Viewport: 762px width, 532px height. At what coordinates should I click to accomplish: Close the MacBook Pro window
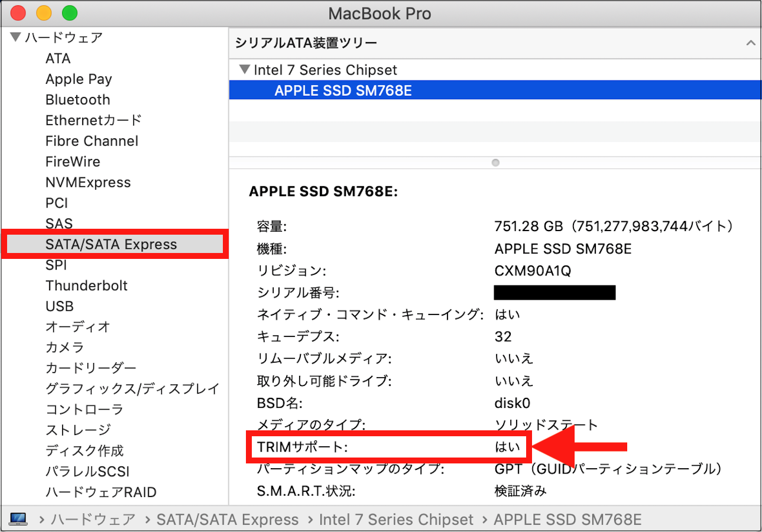(x=18, y=13)
